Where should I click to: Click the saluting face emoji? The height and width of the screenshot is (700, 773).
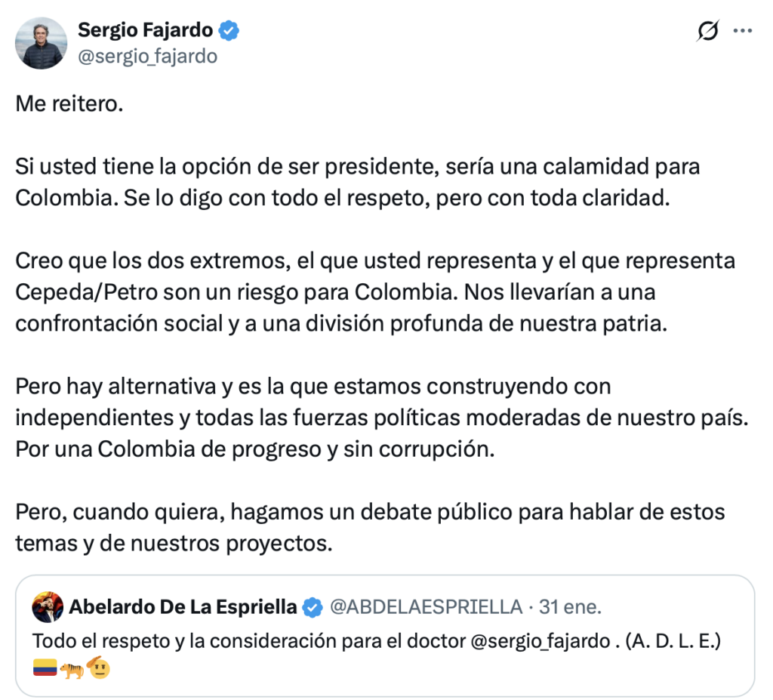98,668
